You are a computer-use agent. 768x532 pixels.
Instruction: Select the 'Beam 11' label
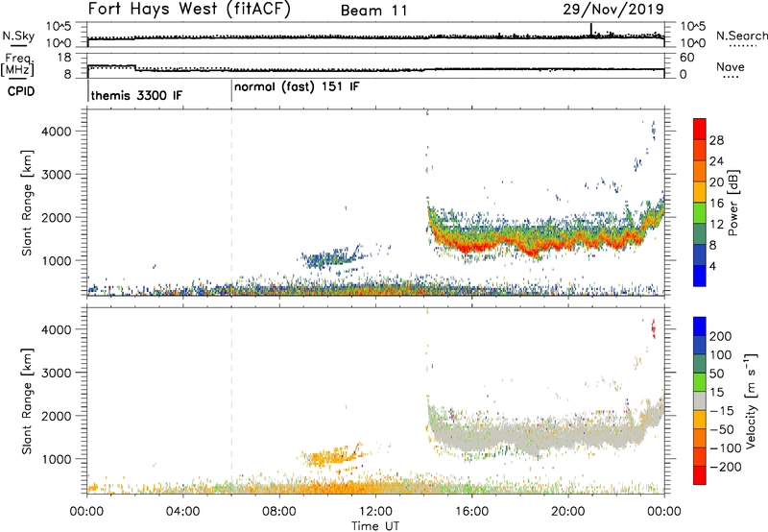375,11
